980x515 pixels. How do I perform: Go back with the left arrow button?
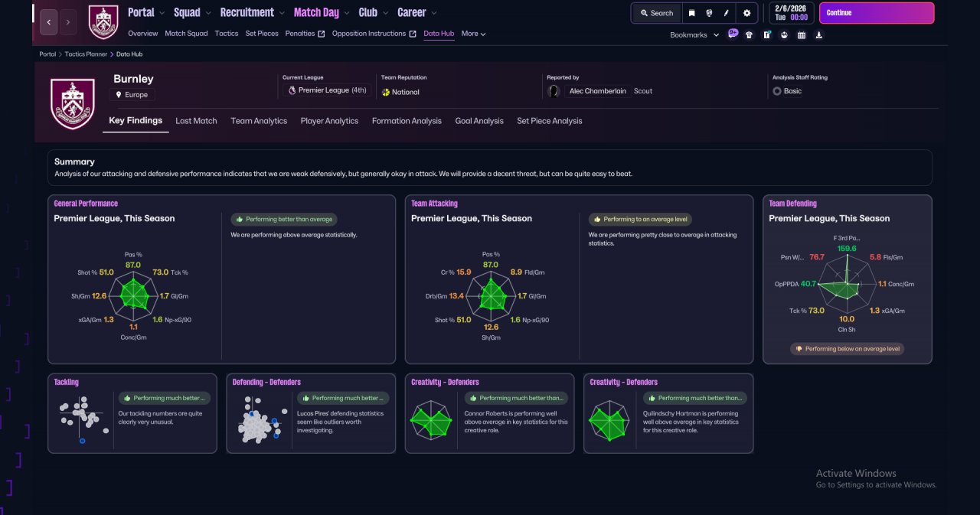tap(48, 22)
